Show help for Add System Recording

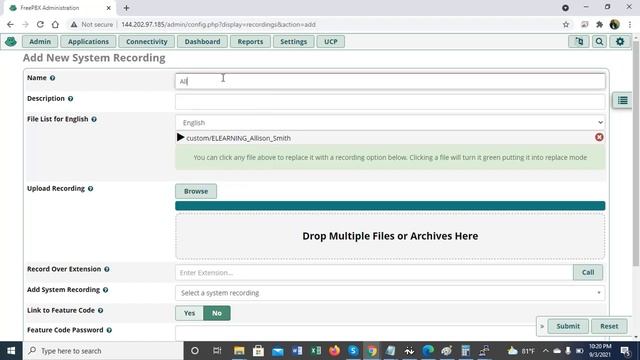[105, 290]
